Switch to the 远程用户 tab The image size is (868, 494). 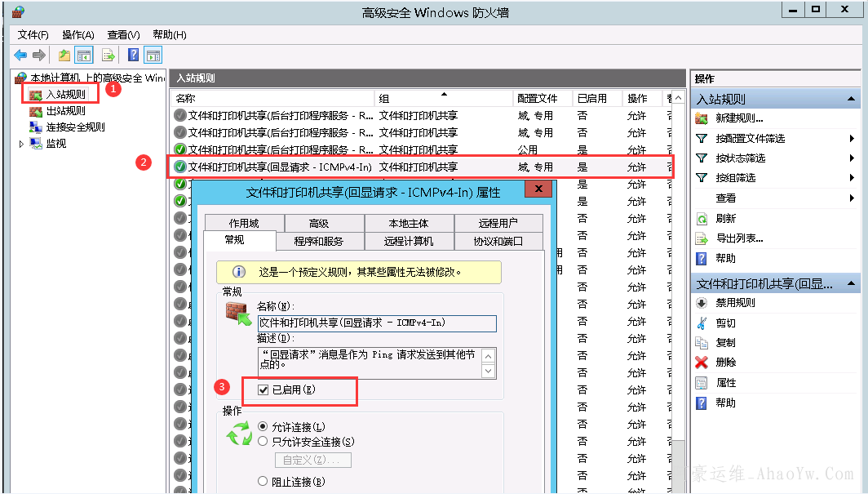click(498, 223)
